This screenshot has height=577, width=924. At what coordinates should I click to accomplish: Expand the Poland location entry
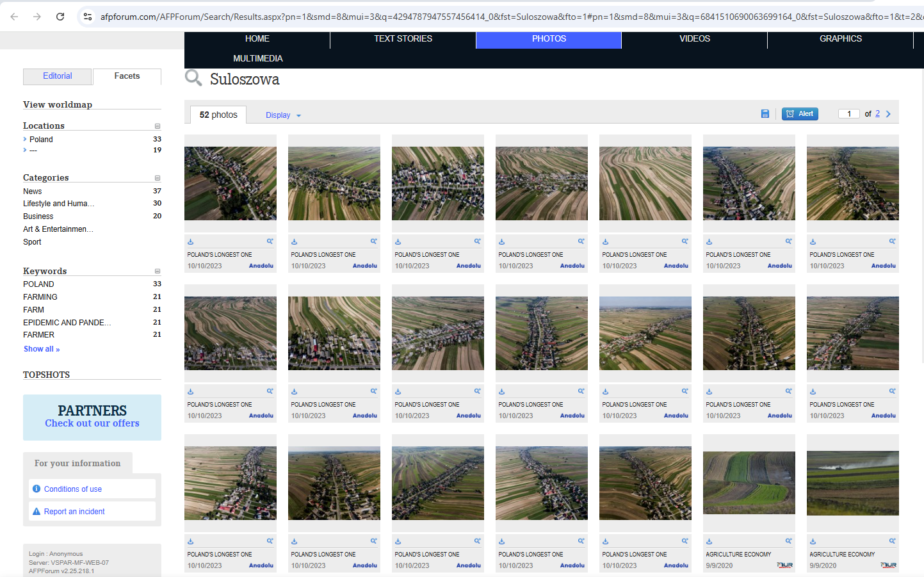pos(25,139)
